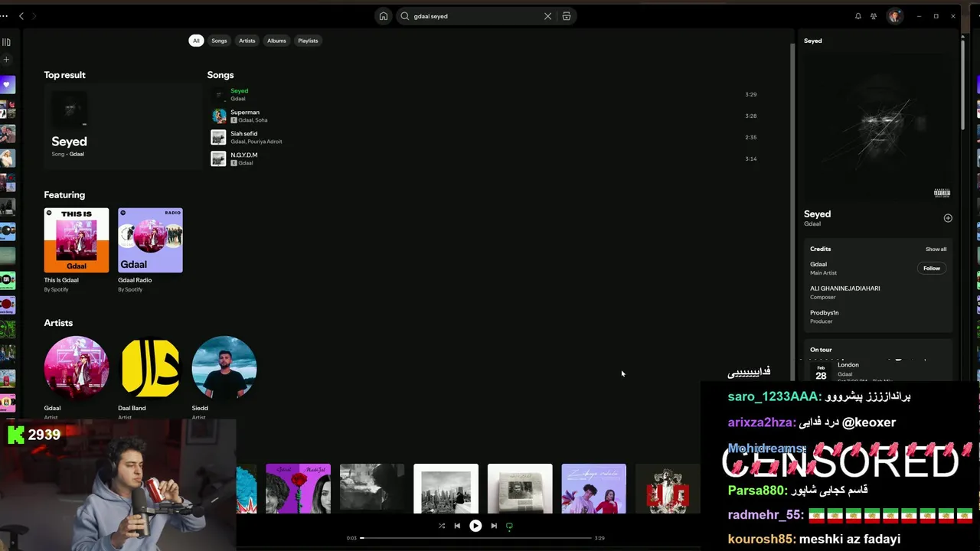Click now playing panel scrollbar
The width and height of the screenshot is (980, 551).
coord(962,84)
